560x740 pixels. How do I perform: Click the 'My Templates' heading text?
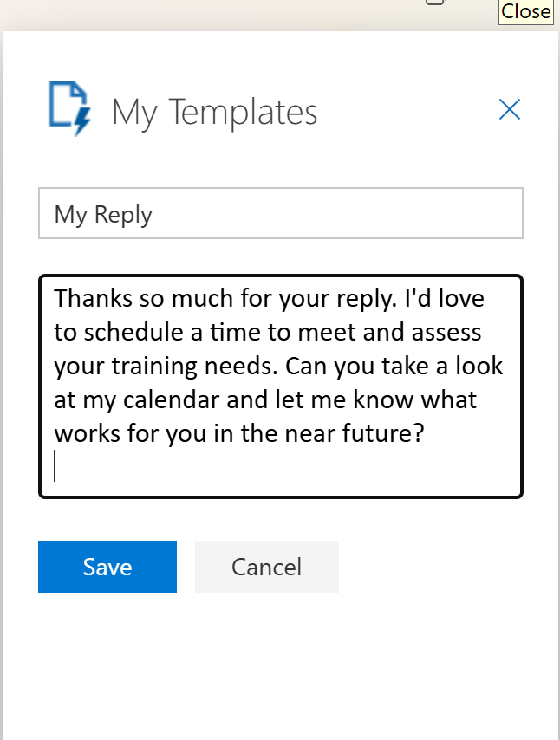pyautogui.click(x=215, y=113)
